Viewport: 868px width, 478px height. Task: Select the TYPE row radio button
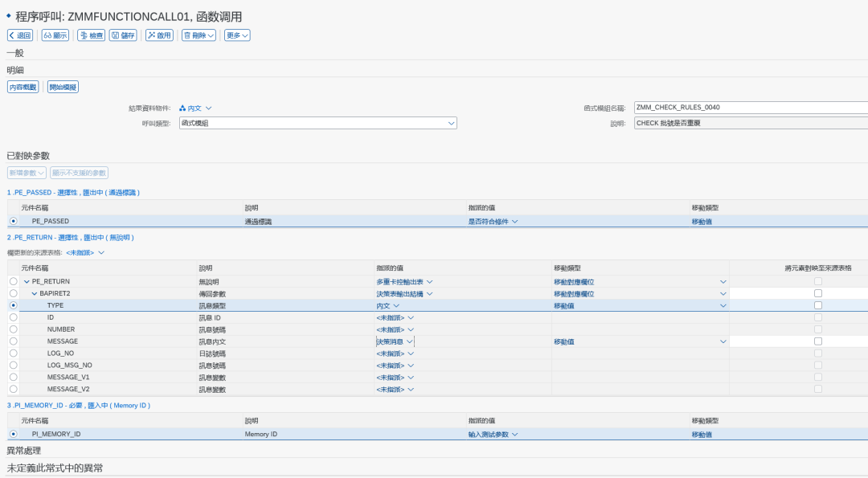coord(14,305)
